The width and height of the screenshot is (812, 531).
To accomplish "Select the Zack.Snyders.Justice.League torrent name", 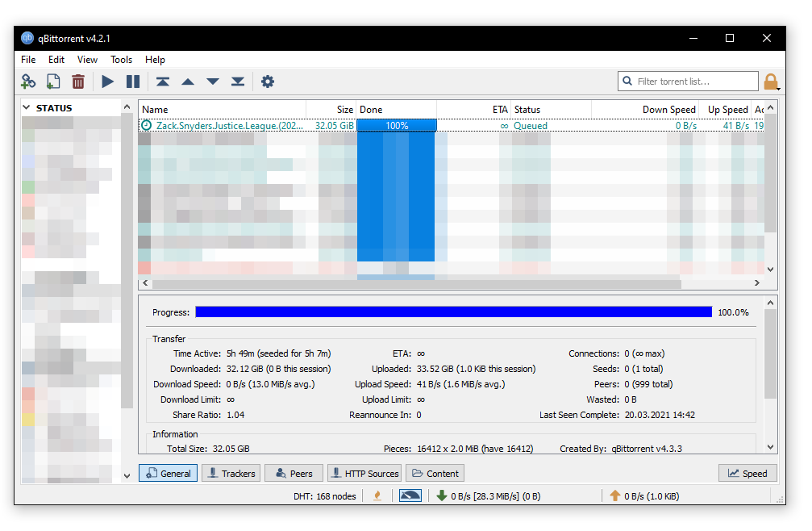I will tap(230, 125).
